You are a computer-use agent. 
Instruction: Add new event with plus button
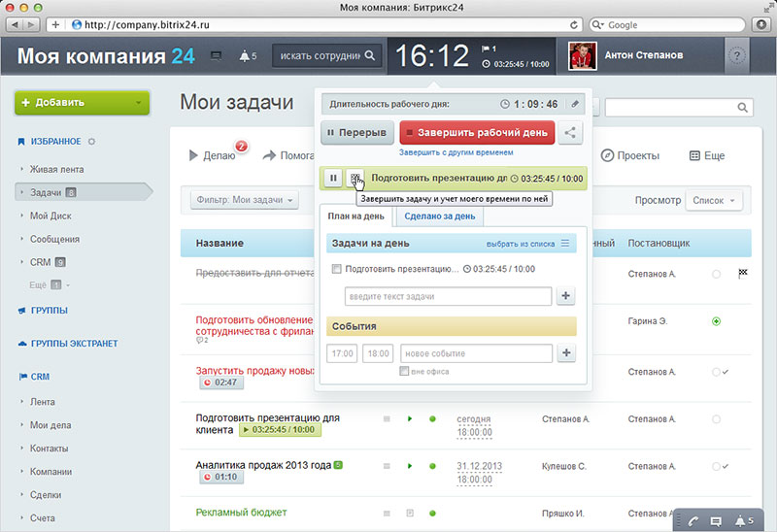pos(566,353)
